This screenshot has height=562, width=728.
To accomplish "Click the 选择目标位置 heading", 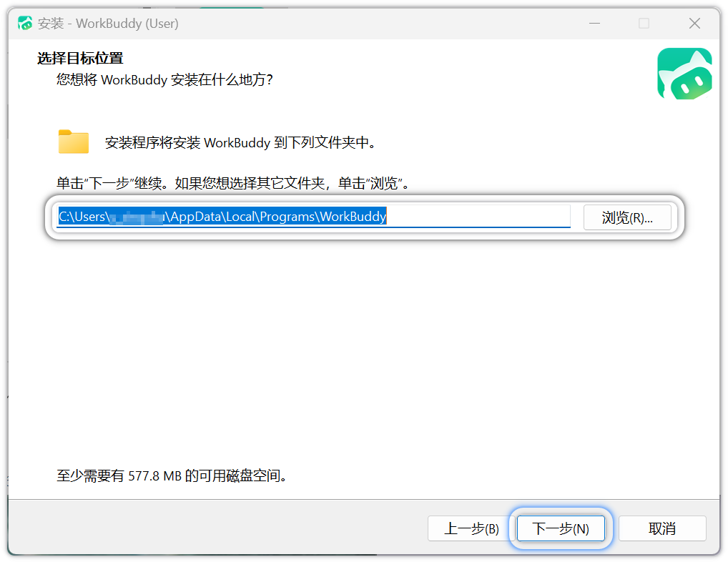I will coord(80,59).
